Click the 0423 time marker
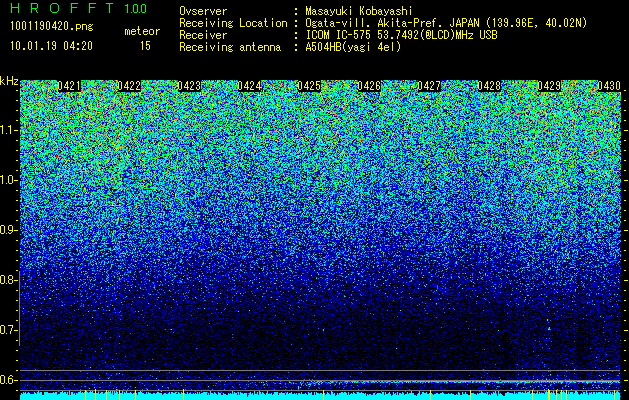Image resolution: width=629 pixels, height=400 pixels. coord(189,86)
